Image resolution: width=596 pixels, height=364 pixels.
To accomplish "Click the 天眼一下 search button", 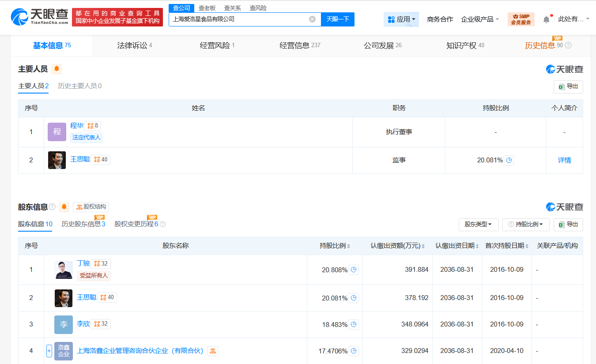I will click(x=337, y=19).
